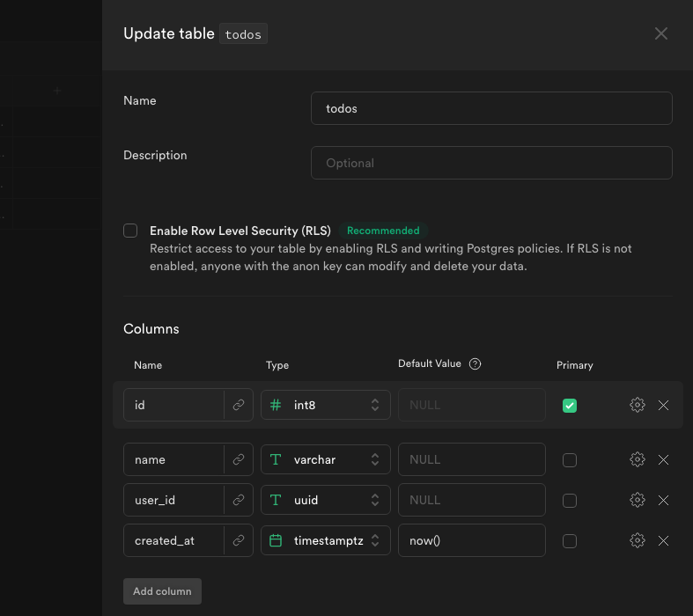Delete the name column using X icon
Image resolution: width=693 pixels, height=616 pixels.
[x=664, y=459]
